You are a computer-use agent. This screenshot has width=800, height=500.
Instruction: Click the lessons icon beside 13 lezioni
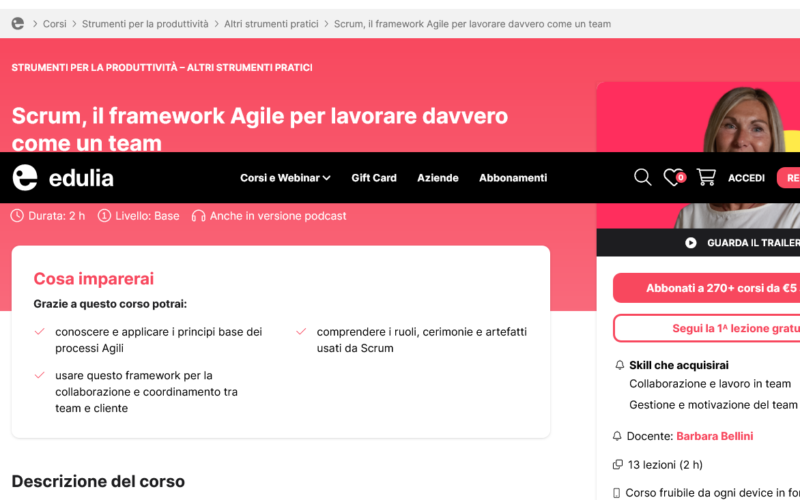[617, 465]
